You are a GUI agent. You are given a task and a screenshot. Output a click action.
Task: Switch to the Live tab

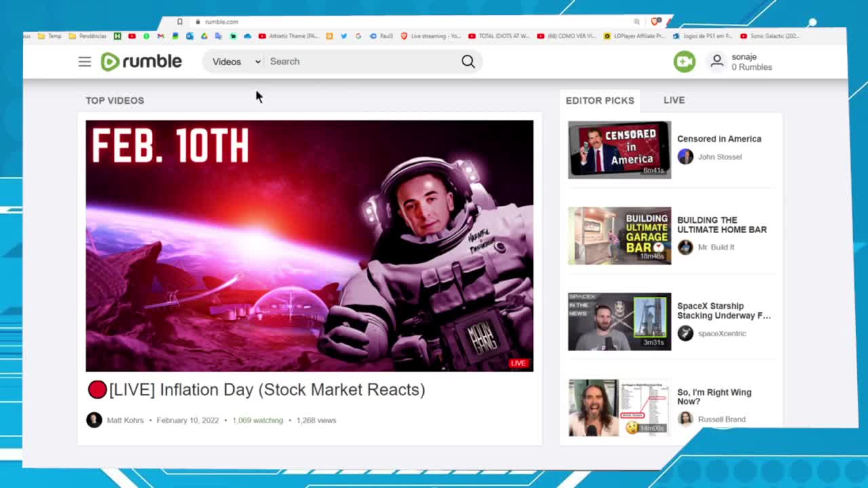[x=674, y=100]
